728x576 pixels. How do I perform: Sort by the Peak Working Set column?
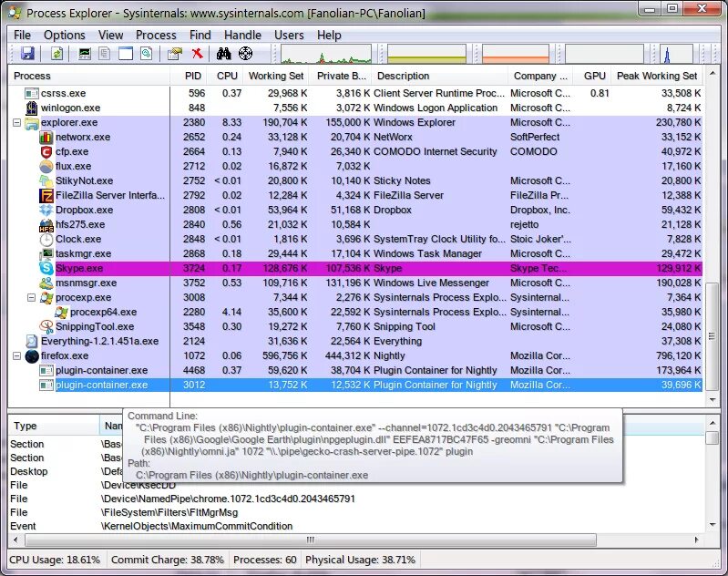click(657, 76)
